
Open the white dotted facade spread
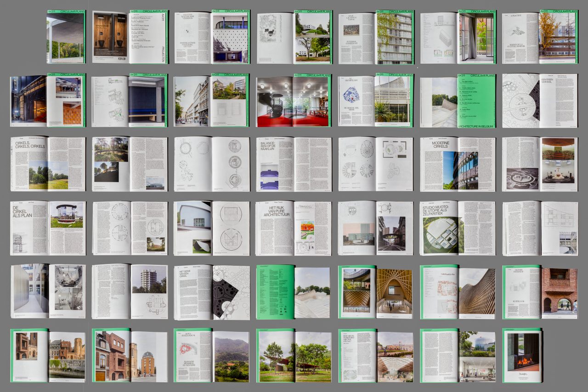point(212,37)
